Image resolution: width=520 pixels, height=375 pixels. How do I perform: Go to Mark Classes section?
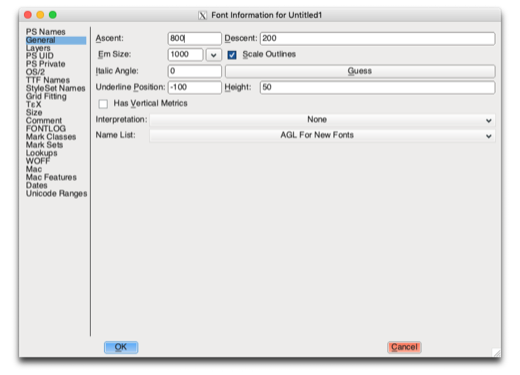click(x=51, y=137)
